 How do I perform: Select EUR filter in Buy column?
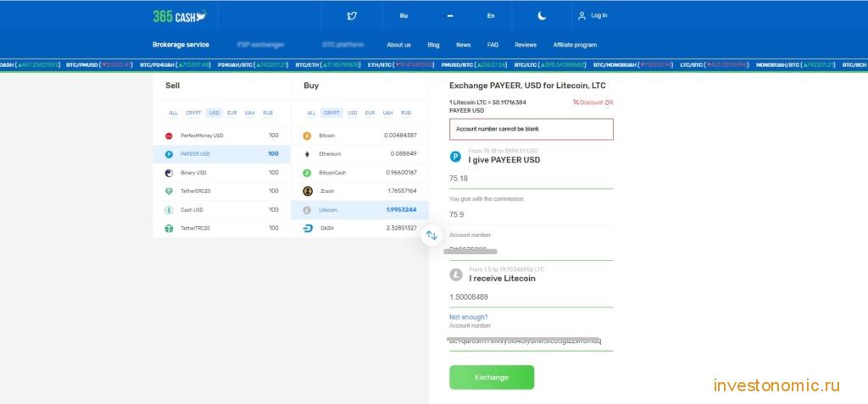tap(370, 113)
